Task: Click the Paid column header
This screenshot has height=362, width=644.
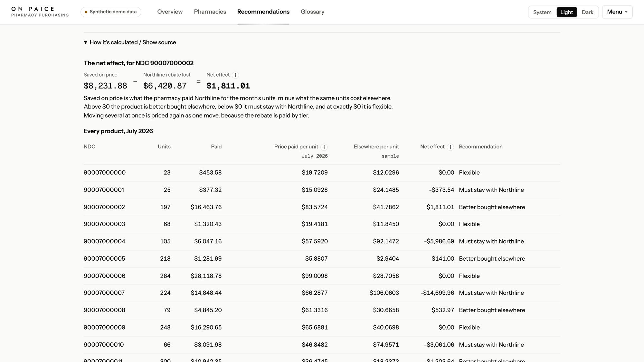Action: pyautogui.click(x=216, y=147)
